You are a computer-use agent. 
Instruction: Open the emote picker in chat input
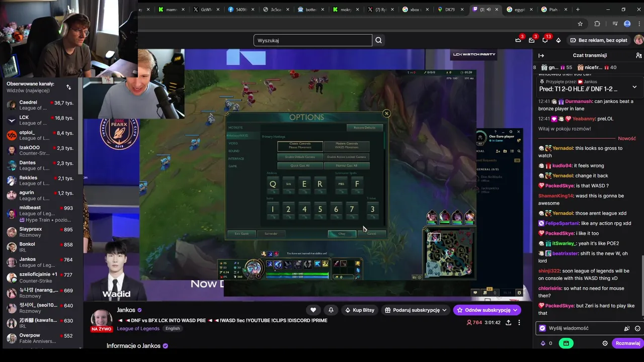[637, 328]
